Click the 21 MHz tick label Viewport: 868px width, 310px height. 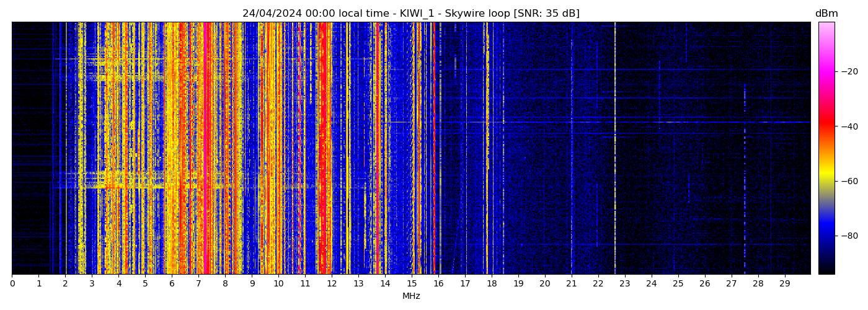click(x=572, y=283)
